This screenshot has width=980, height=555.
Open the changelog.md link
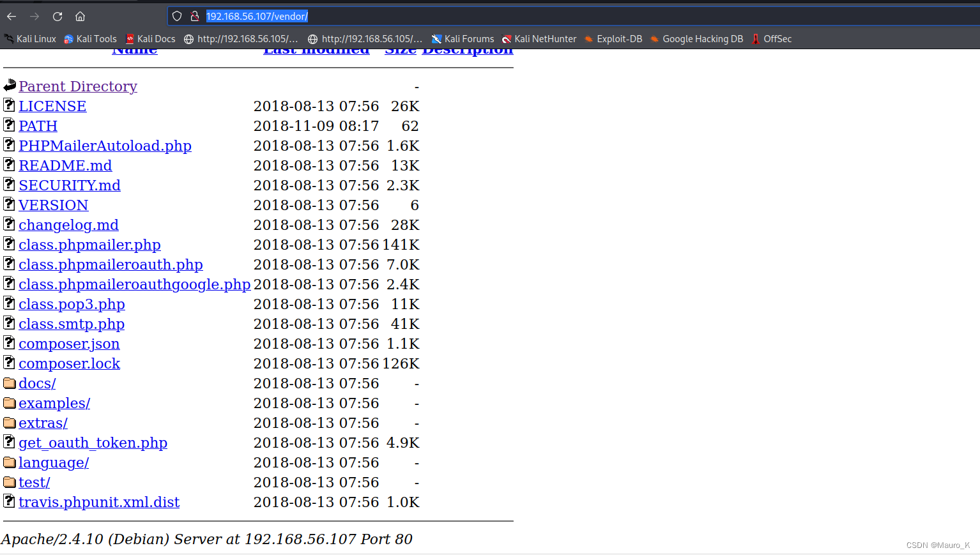(68, 225)
